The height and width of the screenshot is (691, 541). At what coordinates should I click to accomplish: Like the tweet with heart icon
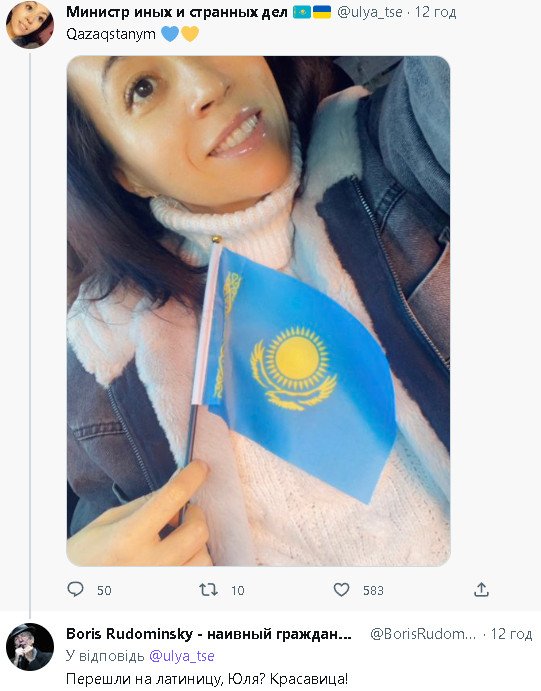(x=341, y=589)
